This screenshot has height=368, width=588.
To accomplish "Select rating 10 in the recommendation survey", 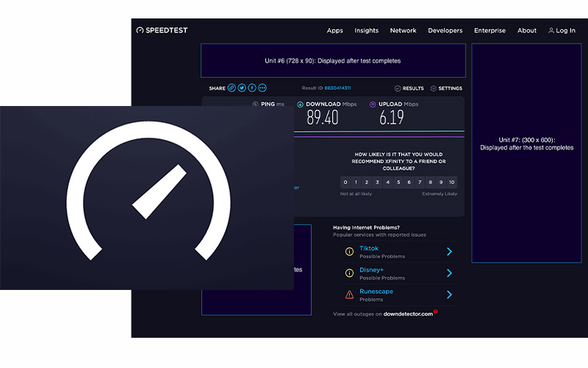I will click(x=452, y=182).
